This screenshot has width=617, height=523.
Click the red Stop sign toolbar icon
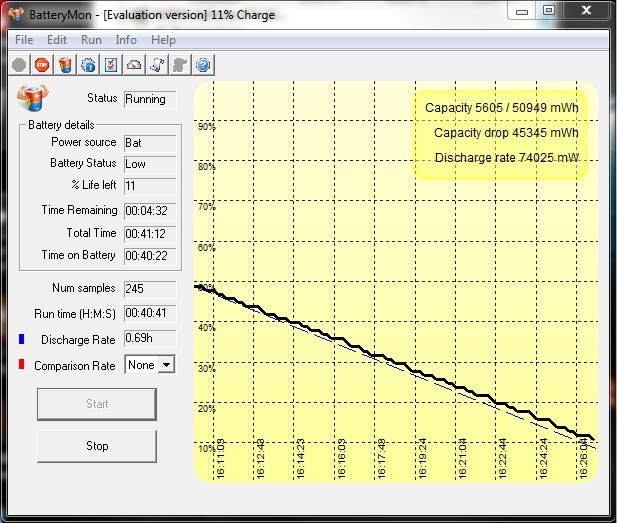[x=42, y=65]
